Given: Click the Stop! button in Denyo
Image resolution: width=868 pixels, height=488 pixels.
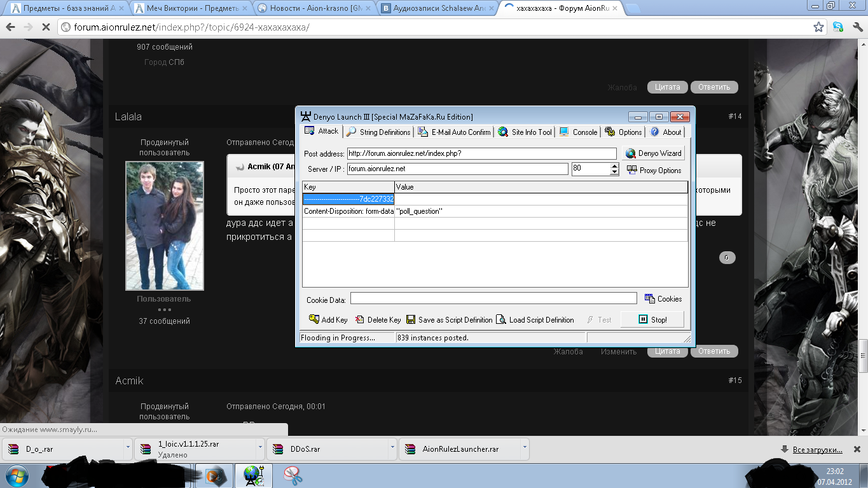Looking at the screenshot, I should pos(652,319).
